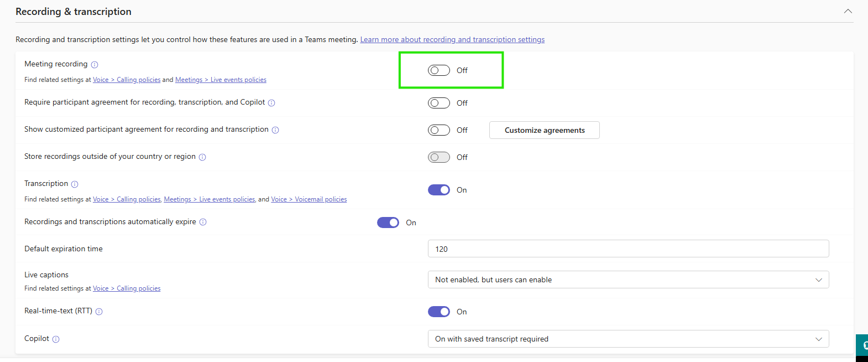
Task: Click the Default expiration time label
Action: pos(64,249)
